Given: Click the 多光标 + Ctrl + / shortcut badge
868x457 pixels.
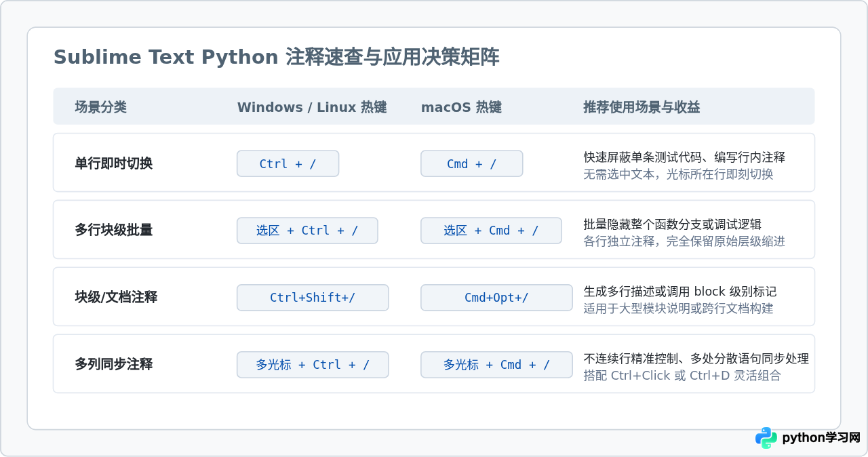Looking at the screenshot, I should [x=313, y=365].
